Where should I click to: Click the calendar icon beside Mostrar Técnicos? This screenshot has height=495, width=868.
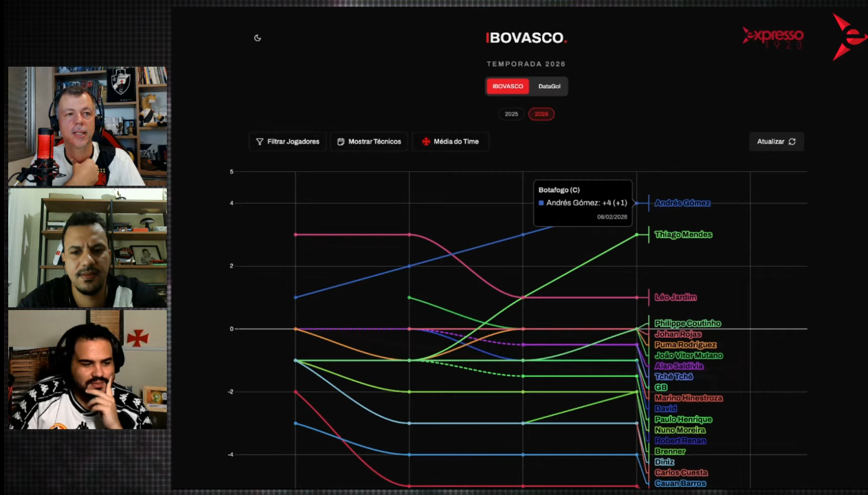pyautogui.click(x=341, y=142)
